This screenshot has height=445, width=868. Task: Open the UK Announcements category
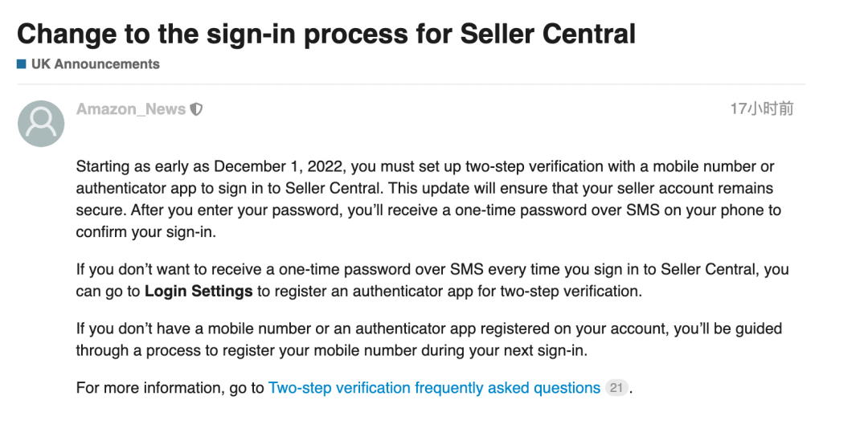[x=95, y=64]
